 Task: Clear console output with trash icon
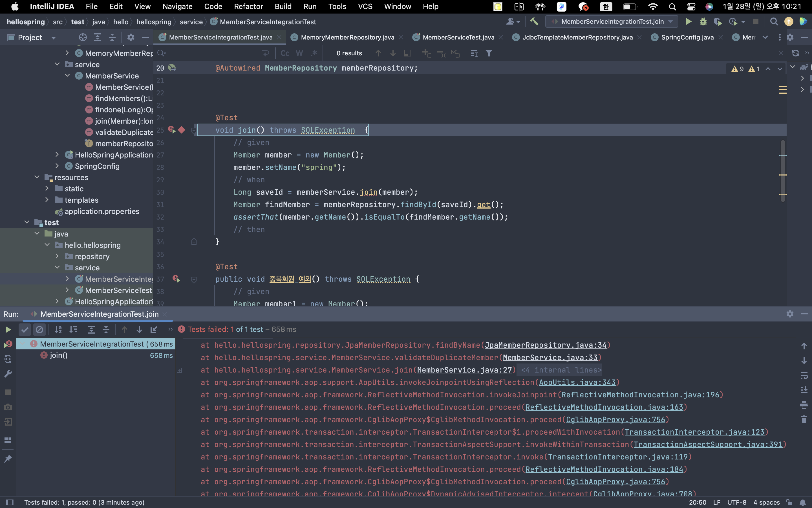pyautogui.click(x=804, y=419)
